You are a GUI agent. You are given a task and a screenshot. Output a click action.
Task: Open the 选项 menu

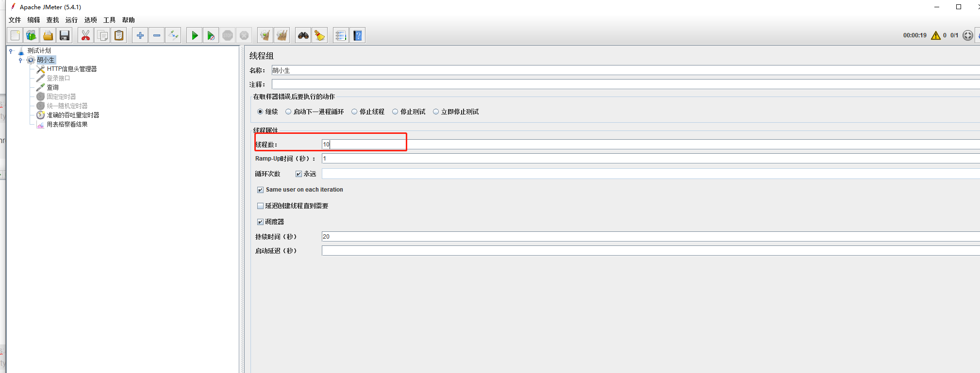point(91,20)
